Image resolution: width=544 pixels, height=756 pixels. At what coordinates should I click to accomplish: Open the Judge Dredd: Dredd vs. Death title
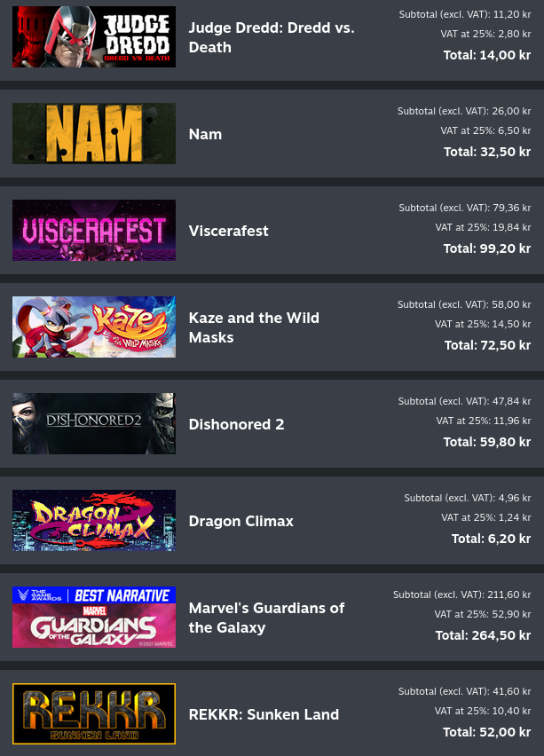[272, 37]
